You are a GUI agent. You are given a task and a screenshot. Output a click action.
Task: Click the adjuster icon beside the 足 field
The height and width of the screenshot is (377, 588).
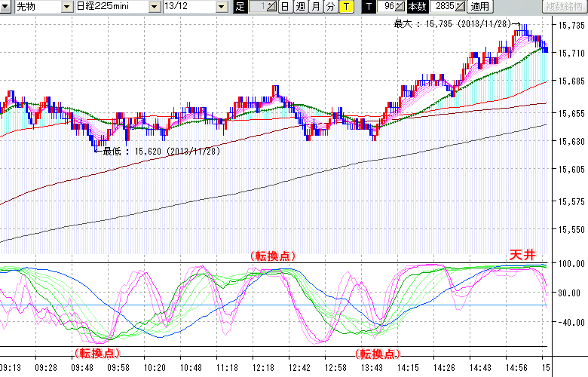coord(272,6)
